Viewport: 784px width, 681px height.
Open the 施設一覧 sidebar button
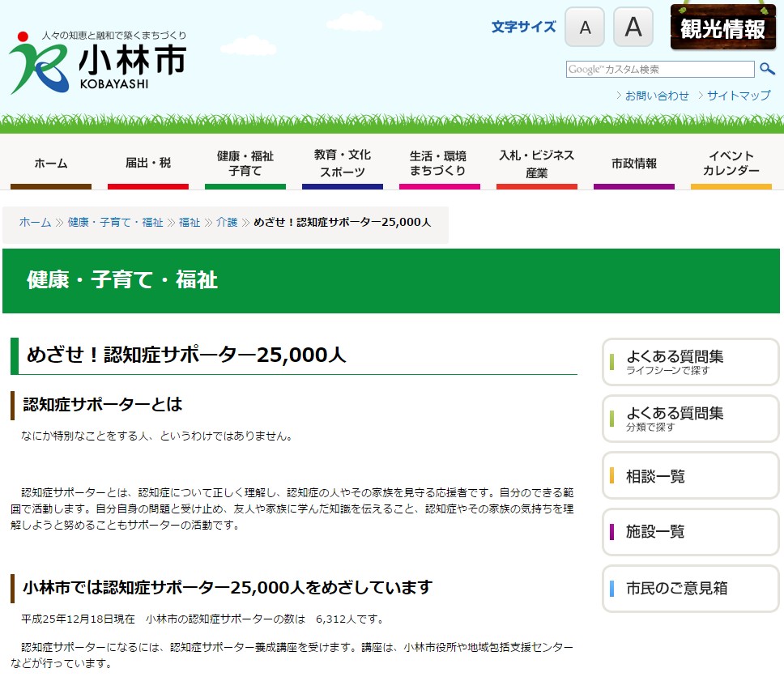click(x=690, y=532)
